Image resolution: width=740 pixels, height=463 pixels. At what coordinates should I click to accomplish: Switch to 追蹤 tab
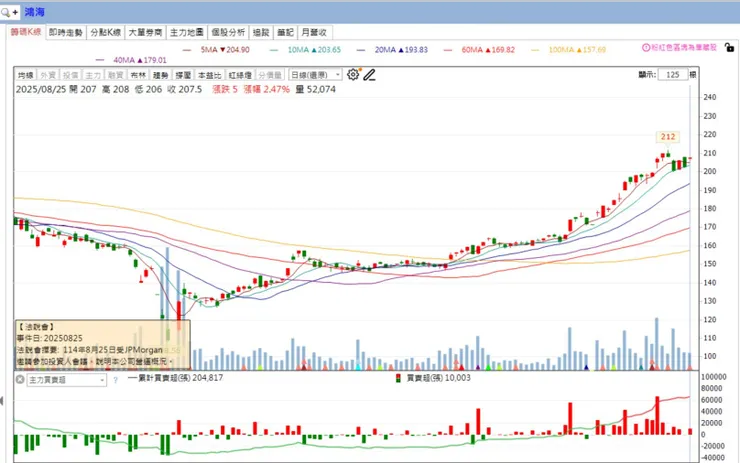point(261,32)
